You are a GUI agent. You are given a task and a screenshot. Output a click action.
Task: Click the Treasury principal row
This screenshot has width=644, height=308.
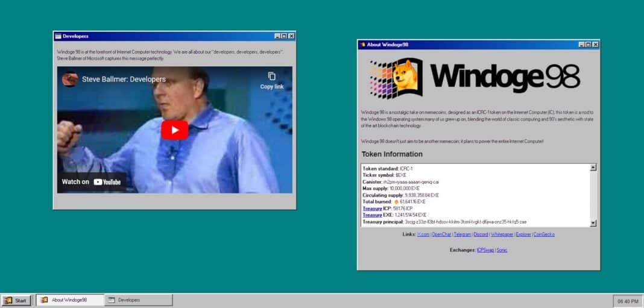[444, 222]
